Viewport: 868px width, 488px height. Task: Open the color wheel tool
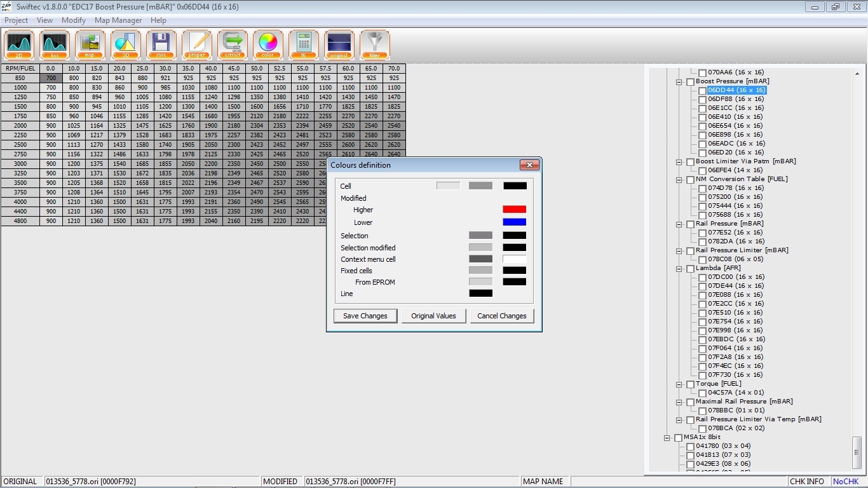[268, 45]
